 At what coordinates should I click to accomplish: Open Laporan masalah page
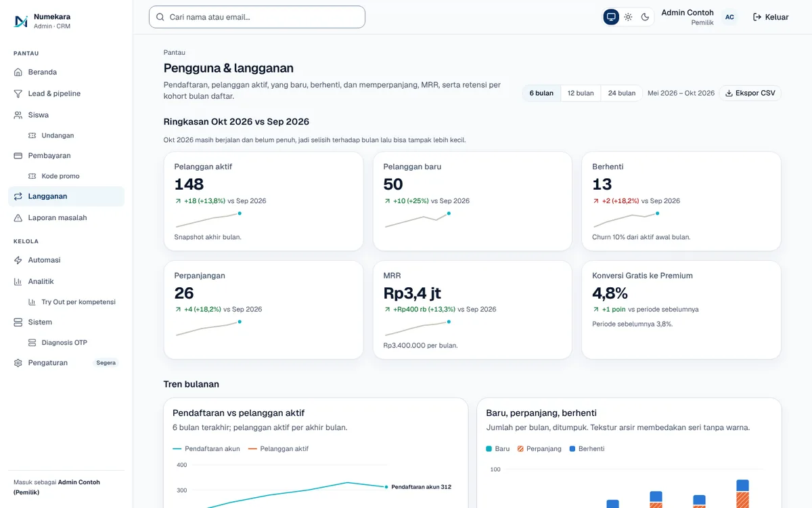point(66,218)
